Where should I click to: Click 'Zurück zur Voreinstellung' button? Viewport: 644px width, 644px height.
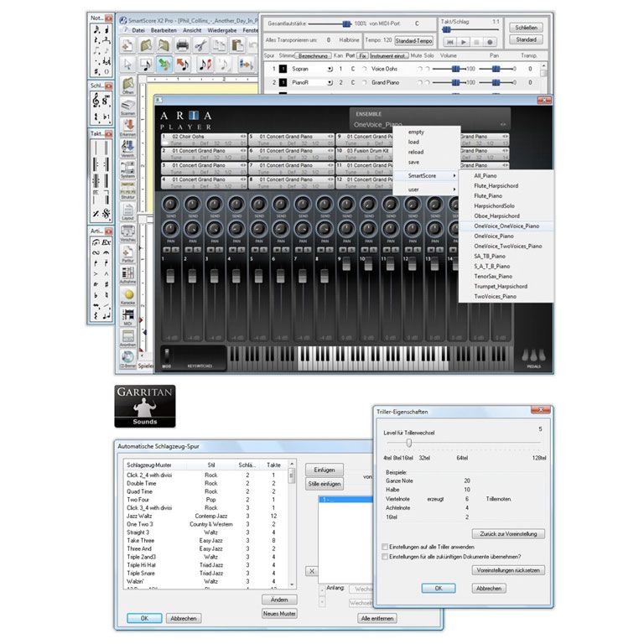pos(508,533)
